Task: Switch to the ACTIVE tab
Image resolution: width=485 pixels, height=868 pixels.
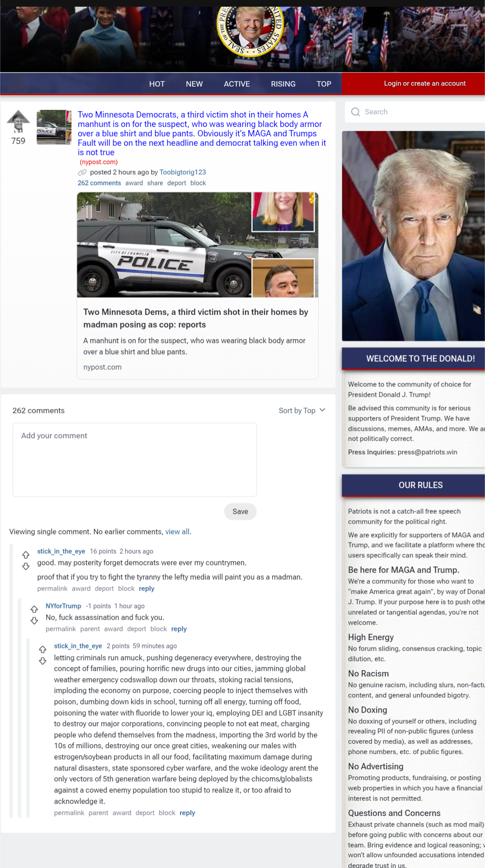Action: [237, 84]
